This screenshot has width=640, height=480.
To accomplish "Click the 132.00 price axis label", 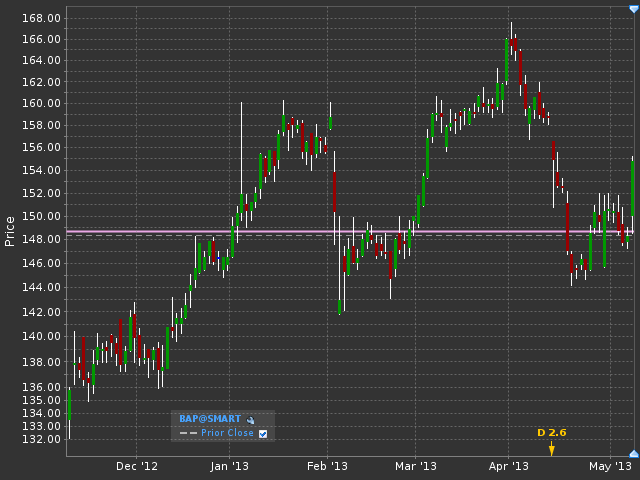I will 41,440.
